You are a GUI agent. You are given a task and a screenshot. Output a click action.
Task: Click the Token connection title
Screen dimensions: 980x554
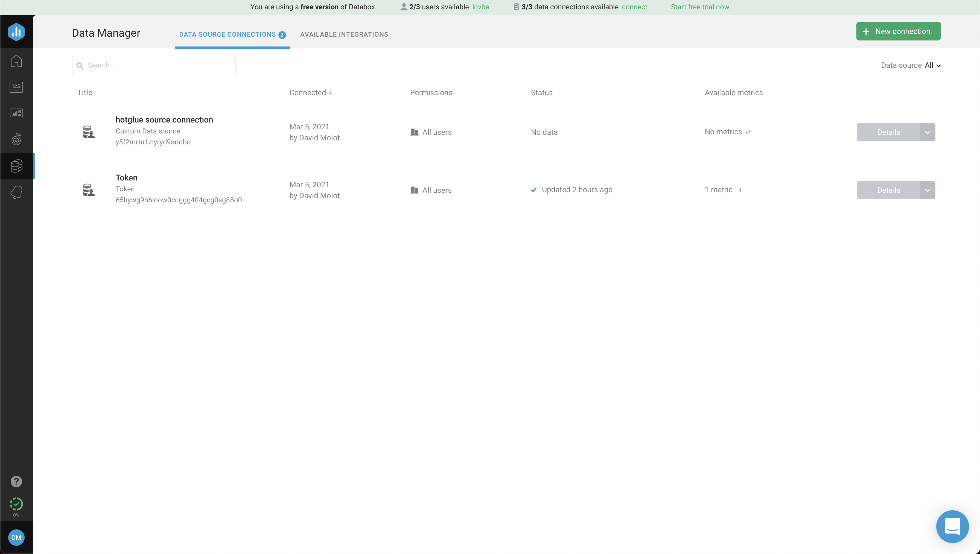pyautogui.click(x=126, y=177)
